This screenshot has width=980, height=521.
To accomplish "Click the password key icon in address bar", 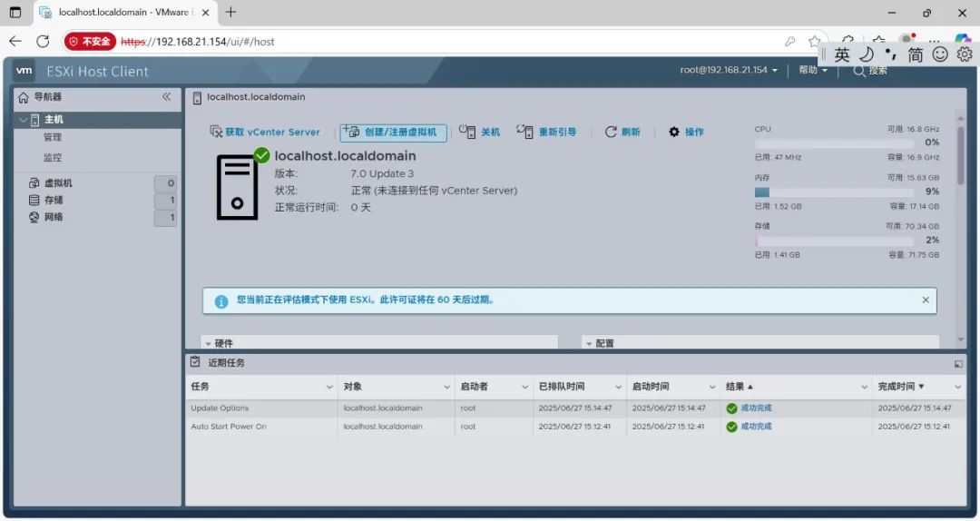I will [790, 41].
